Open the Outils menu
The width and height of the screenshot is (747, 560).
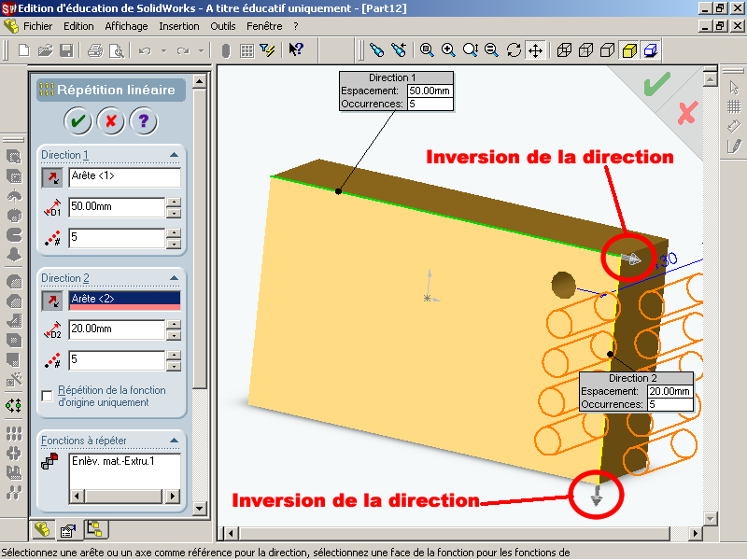pos(223,26)
